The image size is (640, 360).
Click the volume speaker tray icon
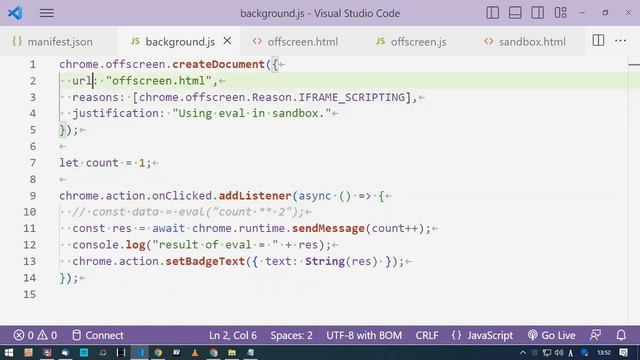click(559, 353)
